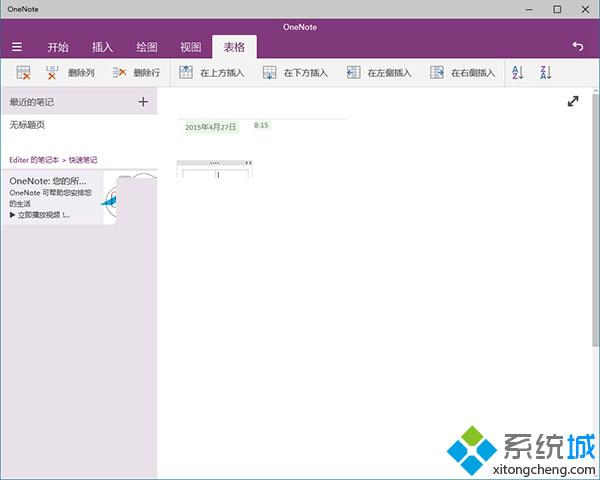Image resolution: width=600 pixels, height=480 pixels.
Task: Click the left empty table cell
Action: click(x=199, y=175)
